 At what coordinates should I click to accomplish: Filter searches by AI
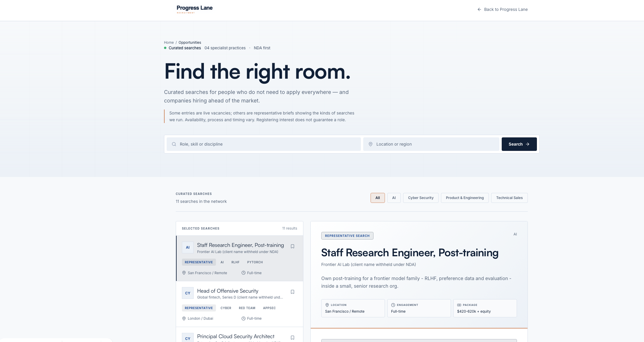[x=394, y=198]
